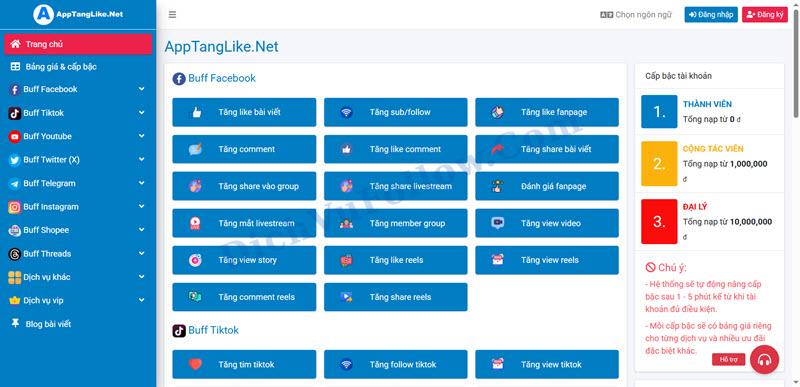Image resolution: width=800 pixels, height=387 pixels.
Task: Click the THÀNH VIÊN level text
Action: (707, 104)
